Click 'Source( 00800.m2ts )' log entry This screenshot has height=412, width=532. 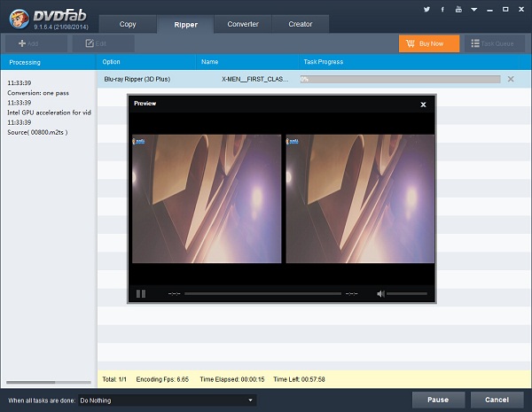[37, 132]
